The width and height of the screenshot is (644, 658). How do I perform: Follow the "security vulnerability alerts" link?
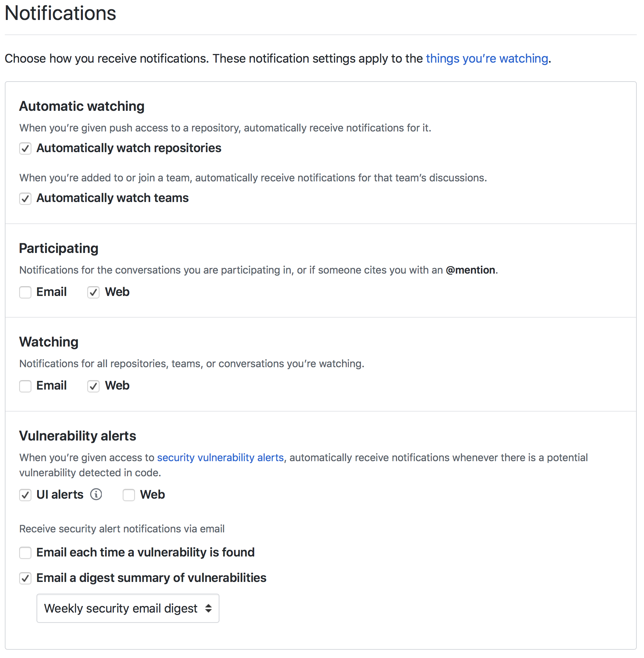(x=221, y=458)
